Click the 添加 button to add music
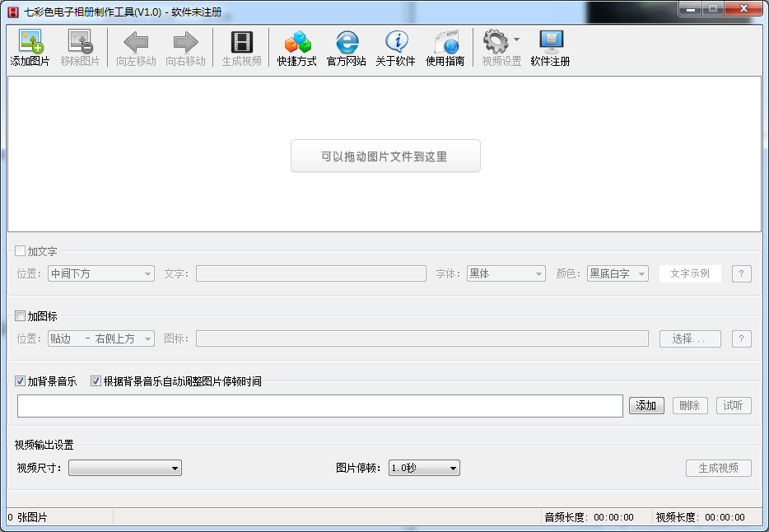Viewport: 769px width, 532px height. 646,405
